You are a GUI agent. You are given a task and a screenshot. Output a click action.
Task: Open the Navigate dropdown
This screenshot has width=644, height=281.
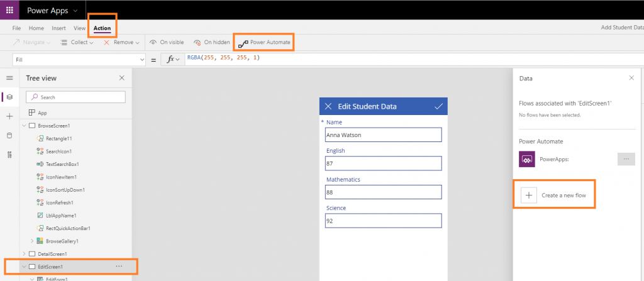[31, 42]
